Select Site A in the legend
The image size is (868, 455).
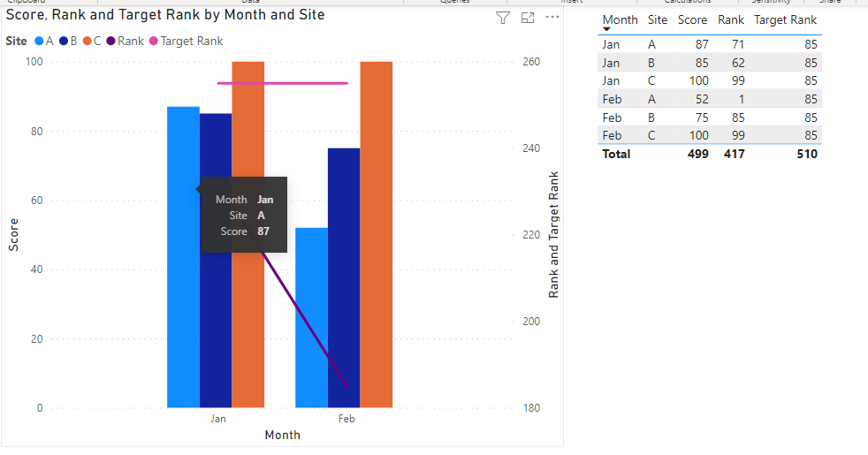tap(43, 41)
